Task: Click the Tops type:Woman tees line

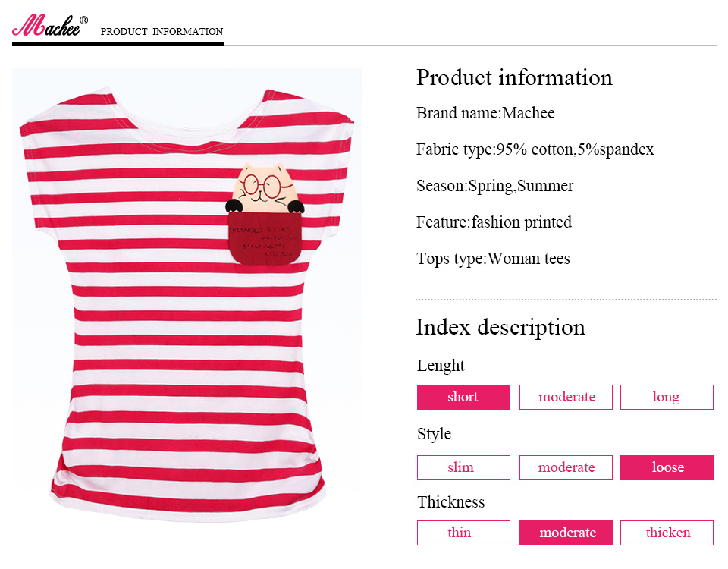Action: 493,259
